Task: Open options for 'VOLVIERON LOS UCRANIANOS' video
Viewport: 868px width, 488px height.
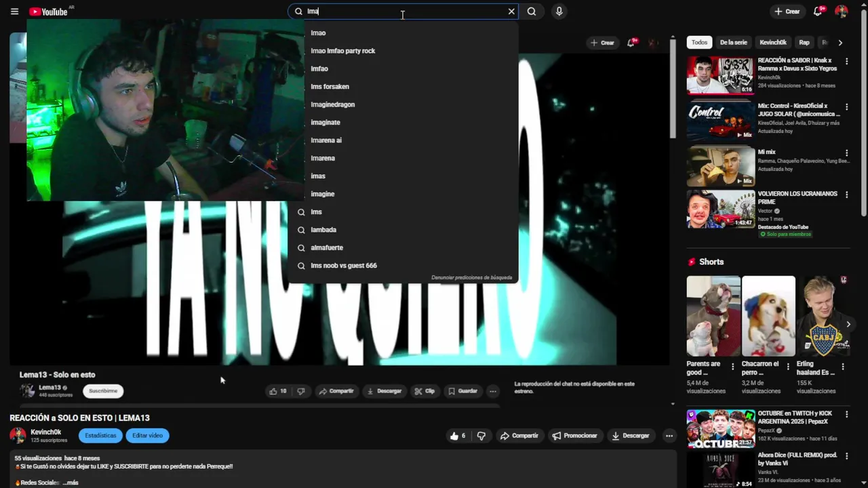Action: coord(846,195)
